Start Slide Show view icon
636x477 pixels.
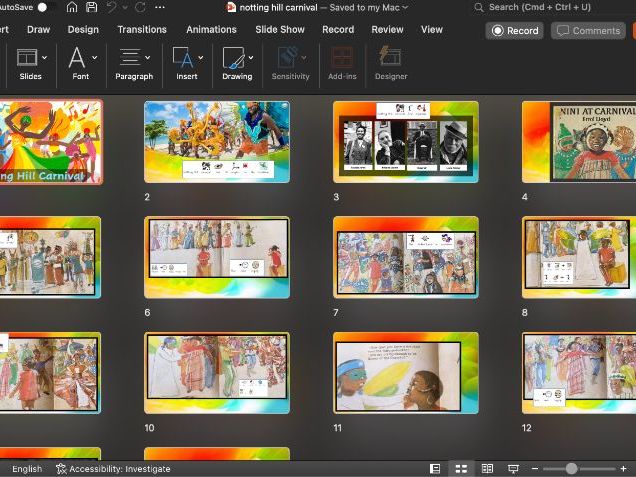513,469
